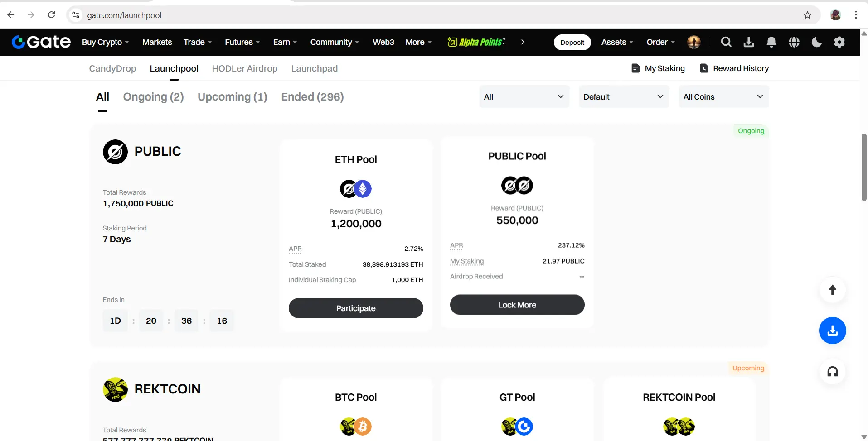This screenshot has width=868, height=441.
Task: Click the back-to-top arrow button
Action: (833, 290)
